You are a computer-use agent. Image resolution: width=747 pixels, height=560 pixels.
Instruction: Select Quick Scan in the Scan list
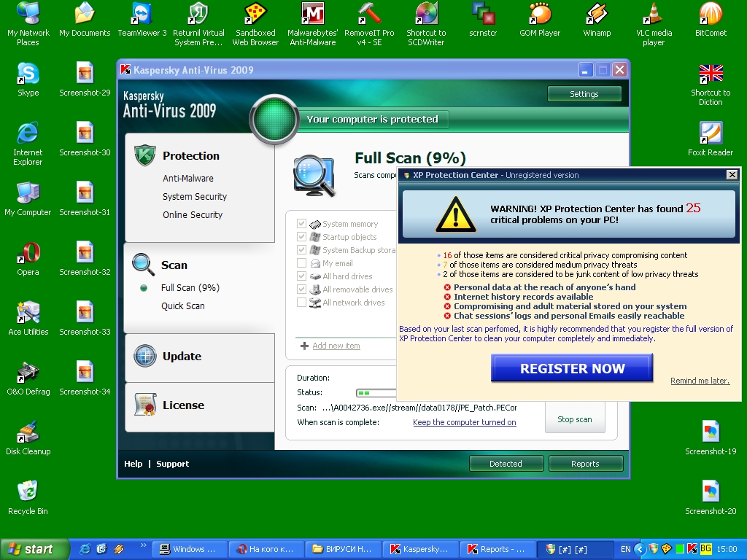click(182, 306)
